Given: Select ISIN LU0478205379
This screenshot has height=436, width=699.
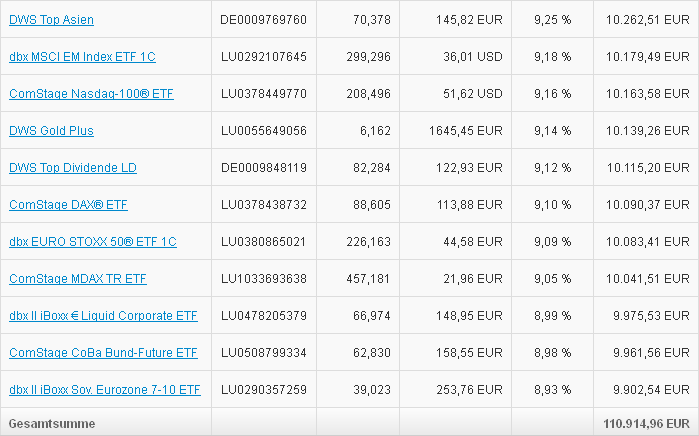Looking at the screenshot, I should tap(263, 316).
